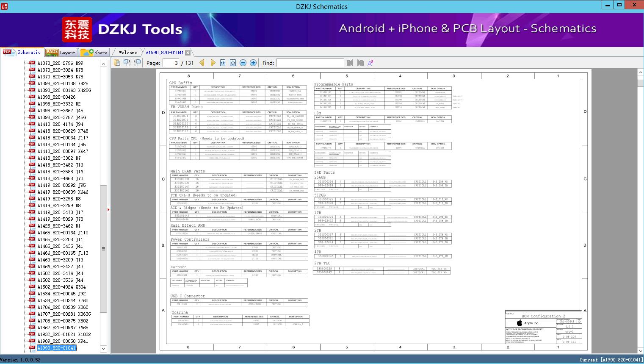The image size is (644, 364).
Task: Close the A1990_820-01041 tab
Action: tap(188, 53)
